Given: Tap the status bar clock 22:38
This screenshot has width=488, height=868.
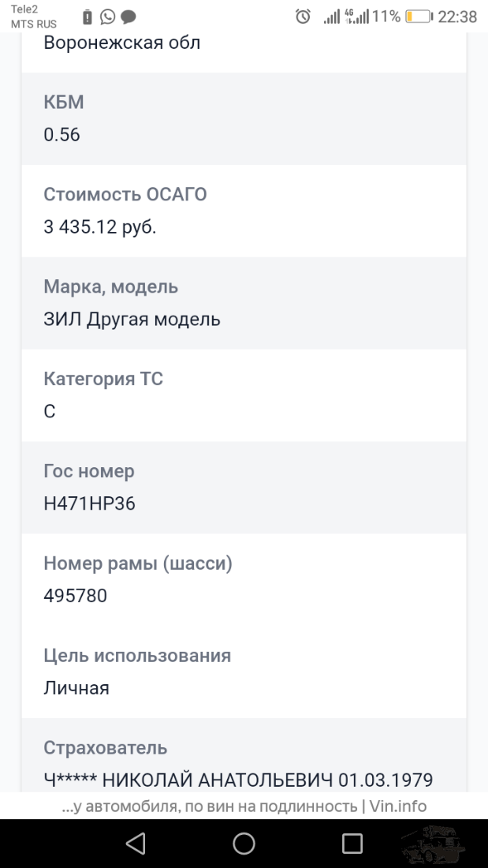Looking at the screenshot, I should 457,17.
